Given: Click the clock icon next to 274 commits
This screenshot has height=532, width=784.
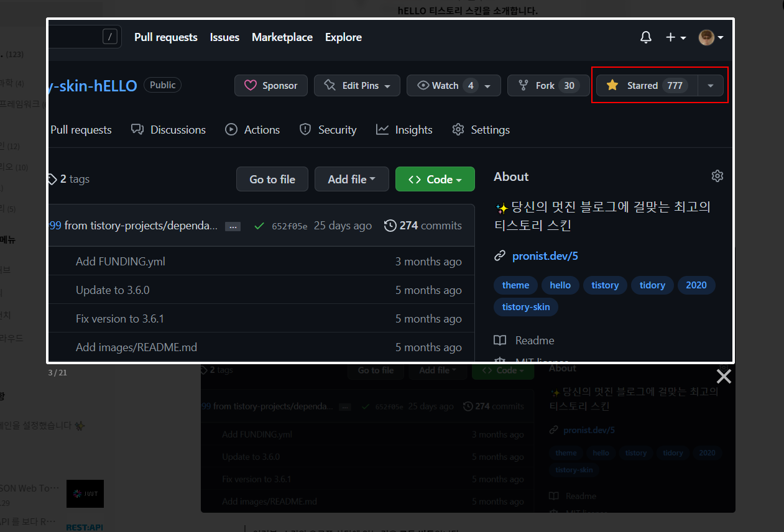Looking at the screenshot, I should 390,226.
